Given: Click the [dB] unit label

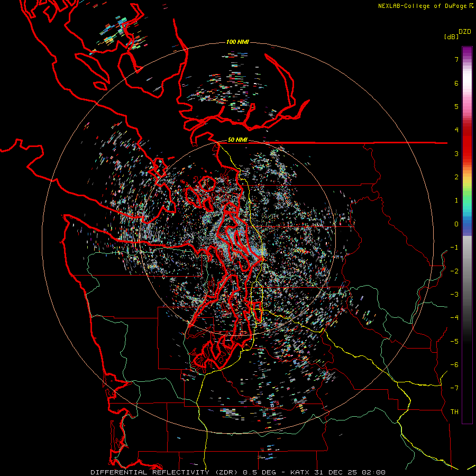Looking at the screenshot, I should (452, 36).
